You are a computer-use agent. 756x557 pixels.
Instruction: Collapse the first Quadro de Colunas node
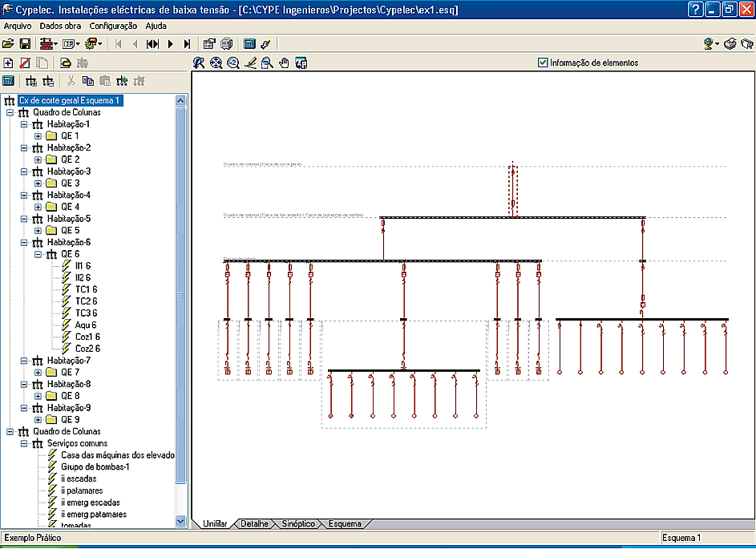pyautogui.click(x=10, y=112)
